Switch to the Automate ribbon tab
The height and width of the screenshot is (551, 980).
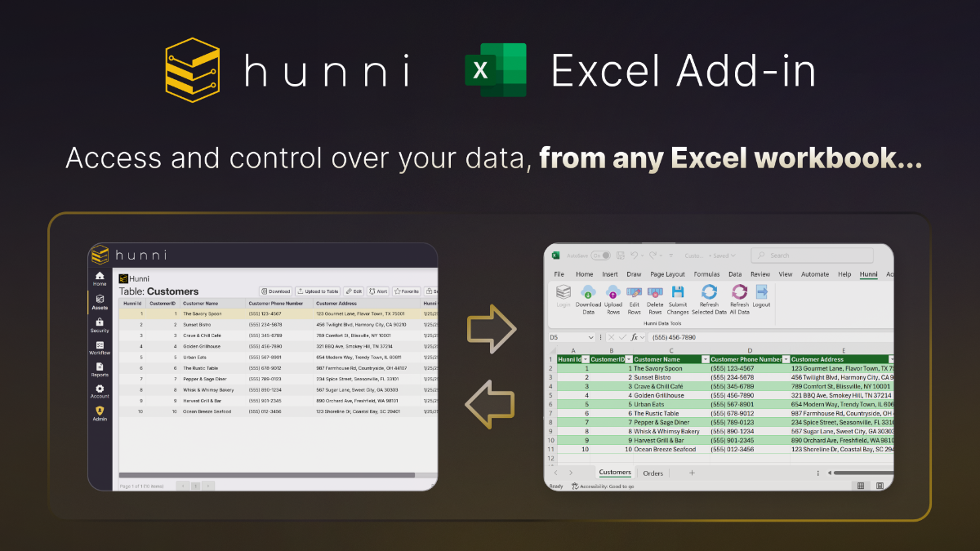coord(815,274)
